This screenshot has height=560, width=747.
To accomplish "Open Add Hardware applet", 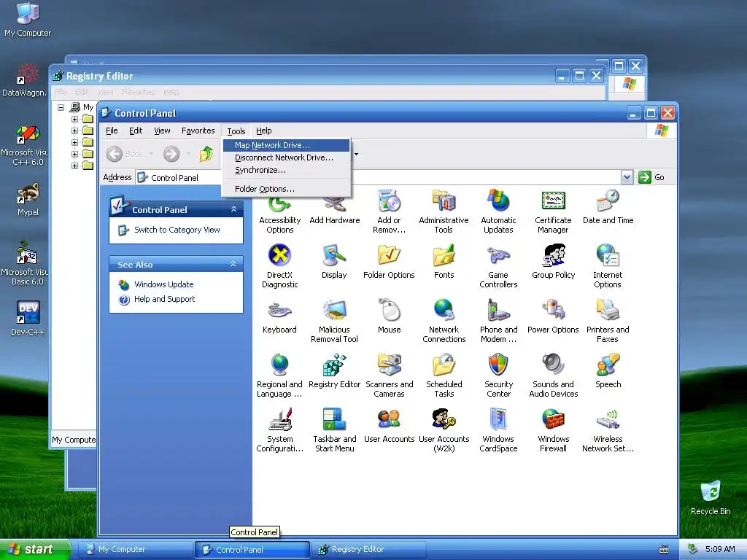I will 334,209.
